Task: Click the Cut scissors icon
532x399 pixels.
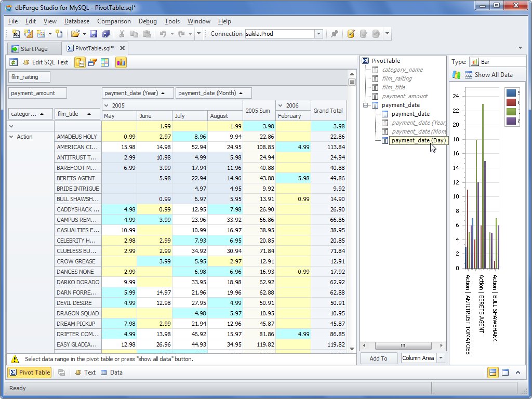Action: pyautogui.click(x=122, y=34)
